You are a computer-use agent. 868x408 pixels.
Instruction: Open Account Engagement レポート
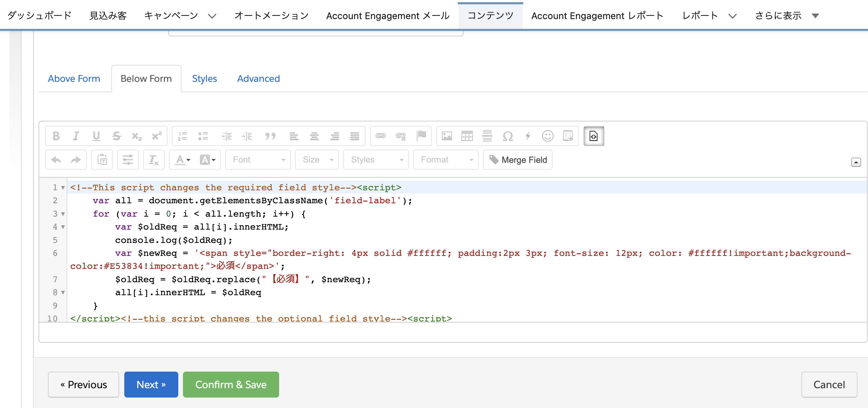[597, 15]
